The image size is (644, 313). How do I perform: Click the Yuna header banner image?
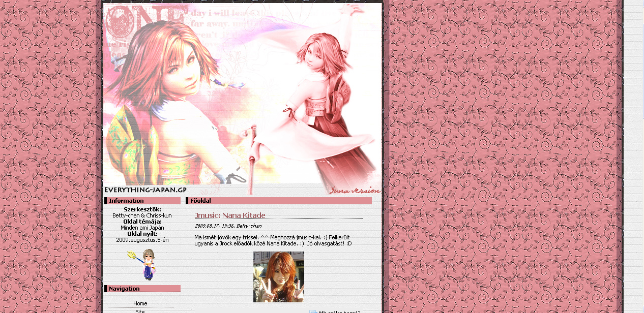click(242, 99)
